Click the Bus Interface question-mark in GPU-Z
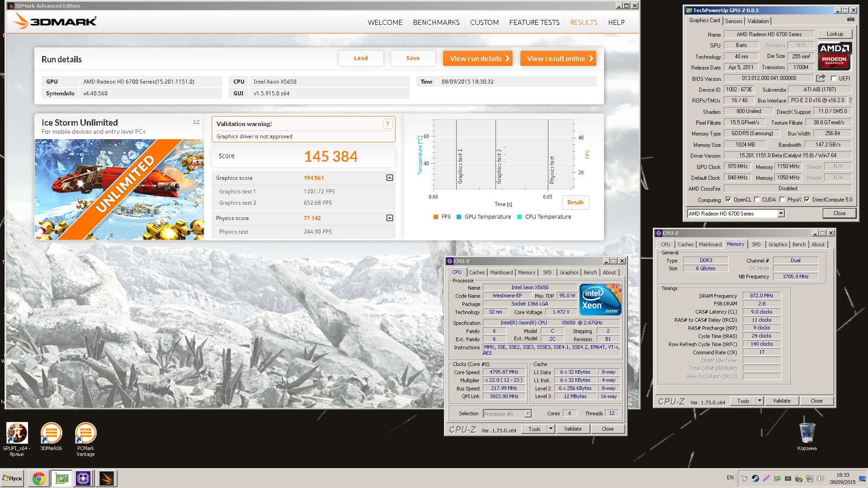 tap(850, 100)
